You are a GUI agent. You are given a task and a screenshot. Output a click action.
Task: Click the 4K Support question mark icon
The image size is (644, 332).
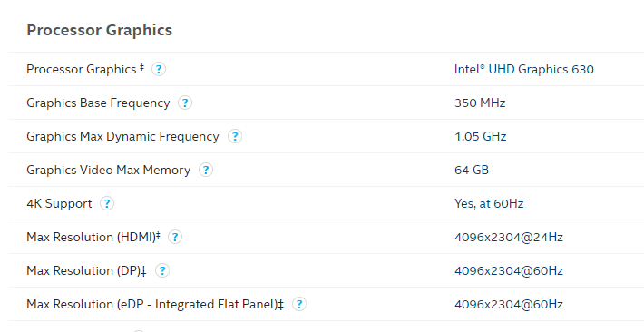click(107, 203)
